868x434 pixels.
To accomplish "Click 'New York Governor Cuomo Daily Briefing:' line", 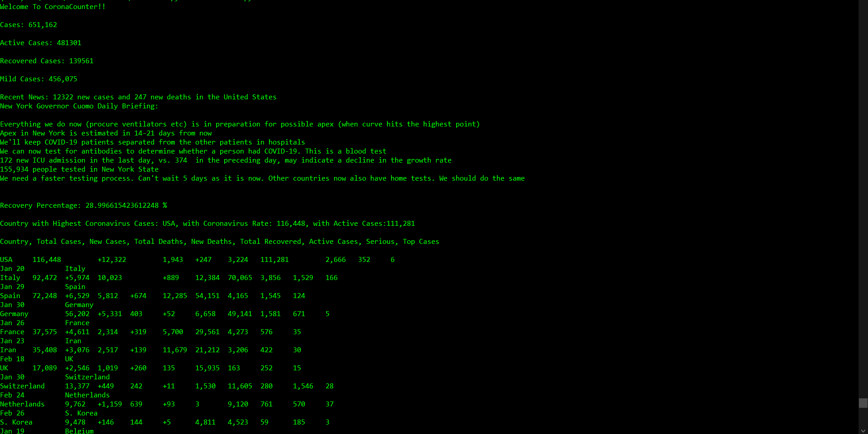I will (79, 106).
